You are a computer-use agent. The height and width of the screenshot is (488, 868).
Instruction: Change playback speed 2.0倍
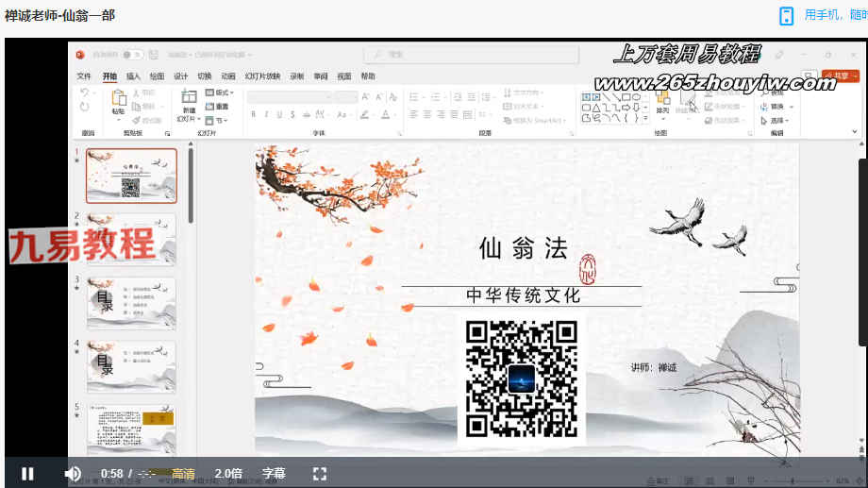[228, 474]
